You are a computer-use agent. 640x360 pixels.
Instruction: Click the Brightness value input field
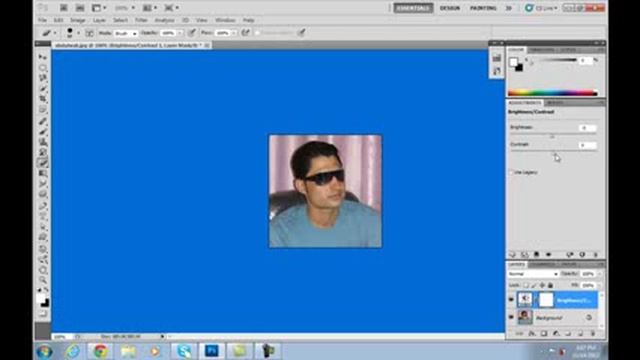[x=587, y=128]
